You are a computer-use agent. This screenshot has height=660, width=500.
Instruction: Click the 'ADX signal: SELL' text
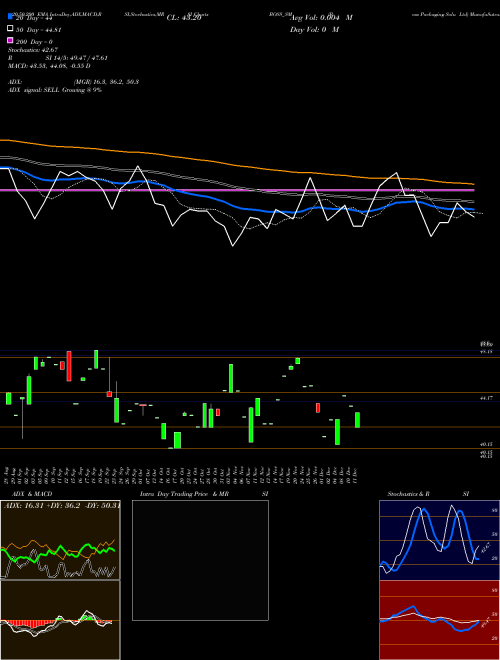pyautogui.click(x=34, y=90)
